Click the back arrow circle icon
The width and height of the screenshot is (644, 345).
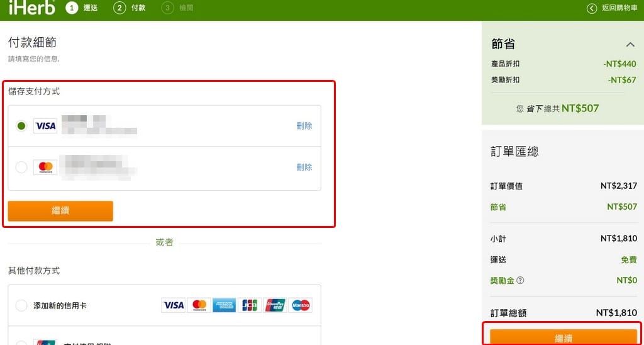tap(592, 8)
